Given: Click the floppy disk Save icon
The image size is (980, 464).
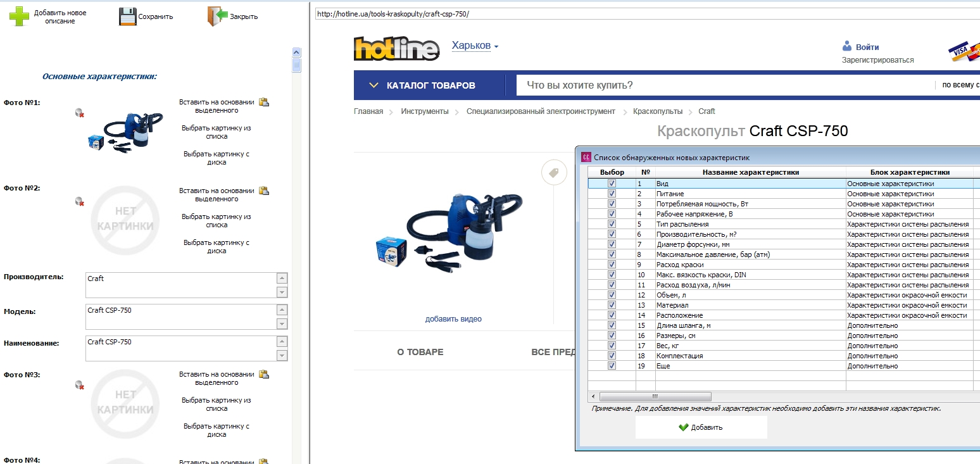Looking at the screenshot, I should [x=128, y=16].
